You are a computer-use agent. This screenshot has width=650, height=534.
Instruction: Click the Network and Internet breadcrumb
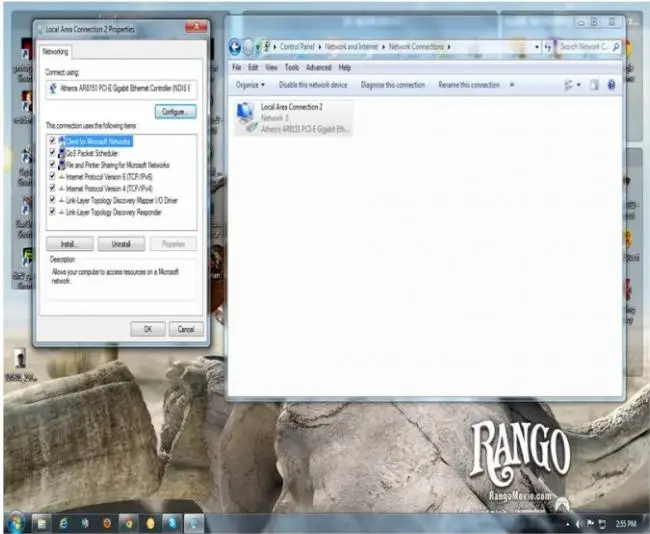pyautogui.click(x=352, y=47)
